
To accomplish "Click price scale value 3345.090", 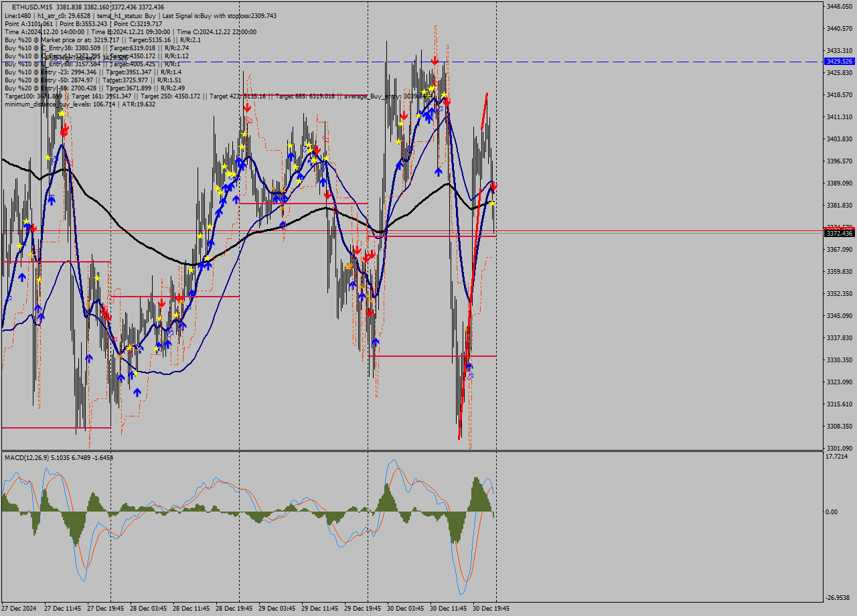I will coord(839,315).
